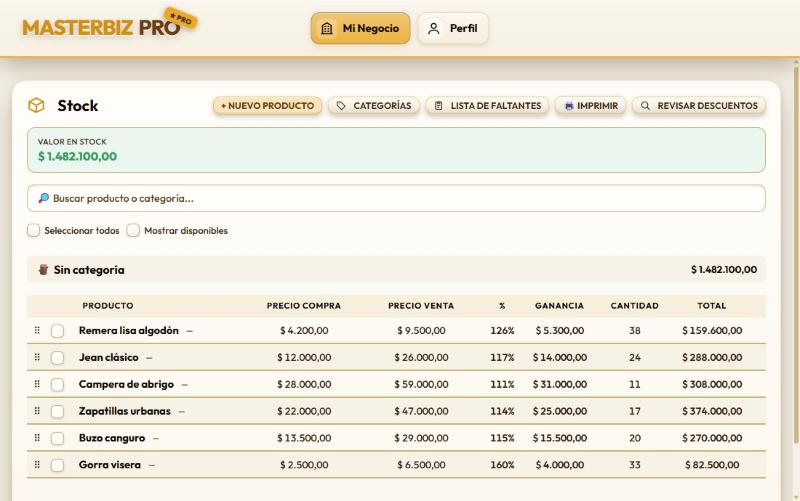
Task: Click Revisar Descuentos button
Action: point(699,106)
